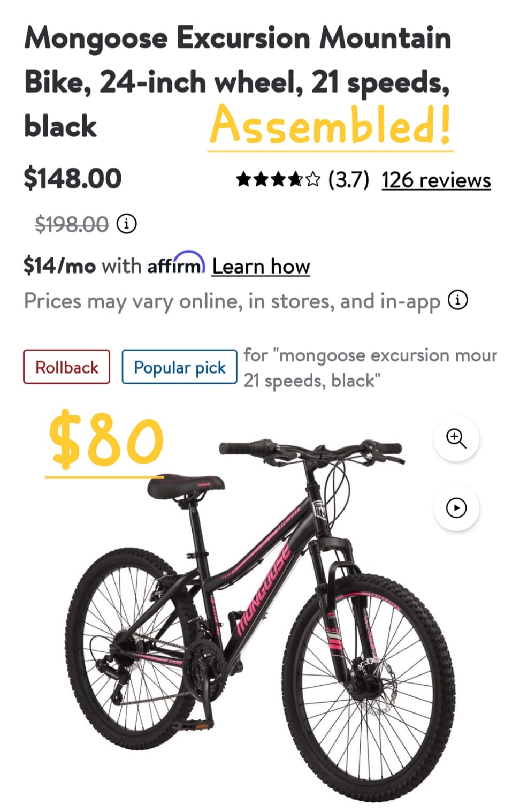
Task: Click the crossed-out $198.00 original price
Action: (72, 224)
